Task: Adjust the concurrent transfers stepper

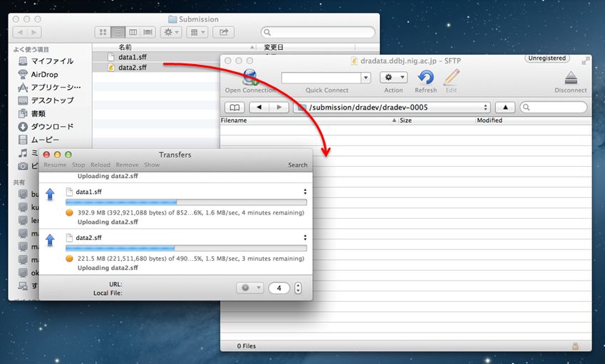Action: tap(298, 288)
